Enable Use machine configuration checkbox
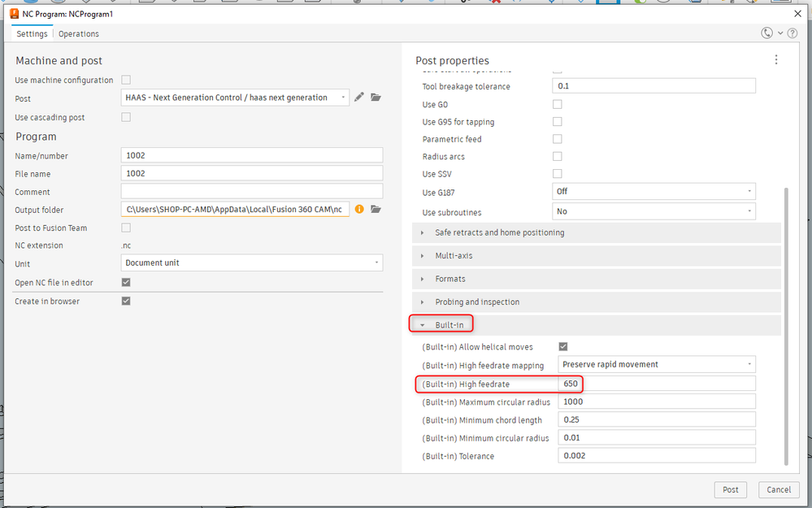812x508 pixels. 126,80
